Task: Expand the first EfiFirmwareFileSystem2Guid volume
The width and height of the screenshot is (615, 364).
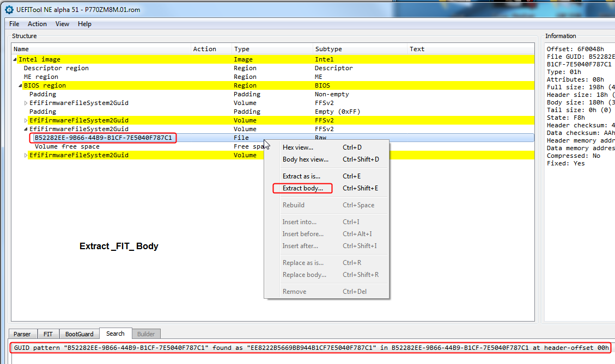Action: tap(26, 103)
